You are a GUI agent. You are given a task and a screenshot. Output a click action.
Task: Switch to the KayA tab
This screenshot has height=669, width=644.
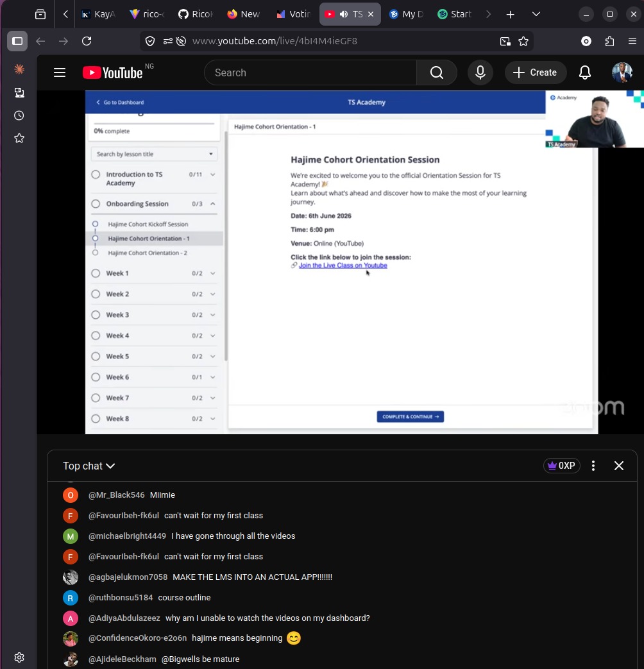99,14
